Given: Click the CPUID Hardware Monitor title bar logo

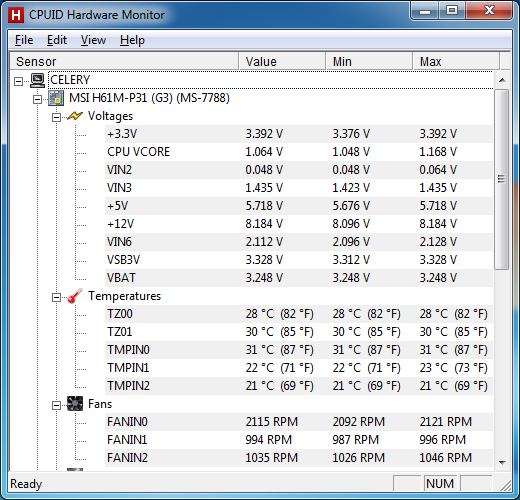Looking at the screenshot, I should [x=16, y=15].
